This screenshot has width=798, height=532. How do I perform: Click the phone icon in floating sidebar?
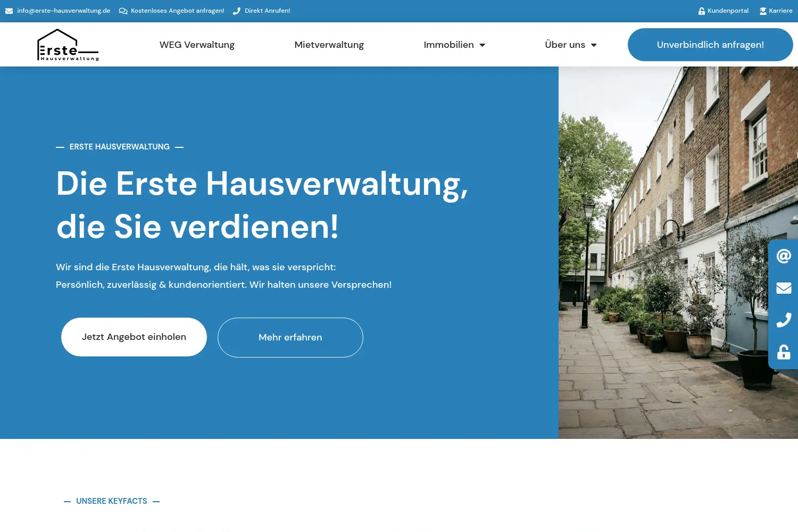point(784,320)
